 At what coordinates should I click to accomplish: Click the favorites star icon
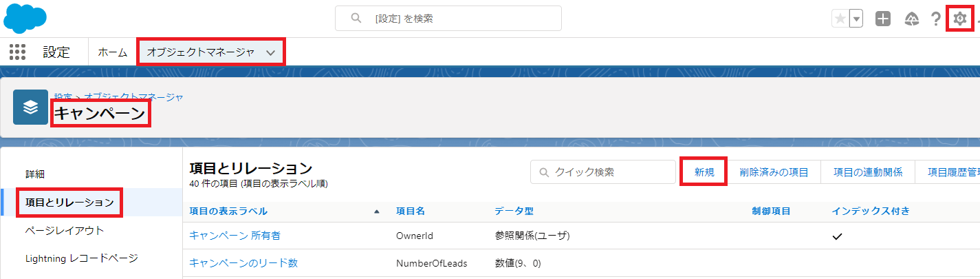(840, 19)
